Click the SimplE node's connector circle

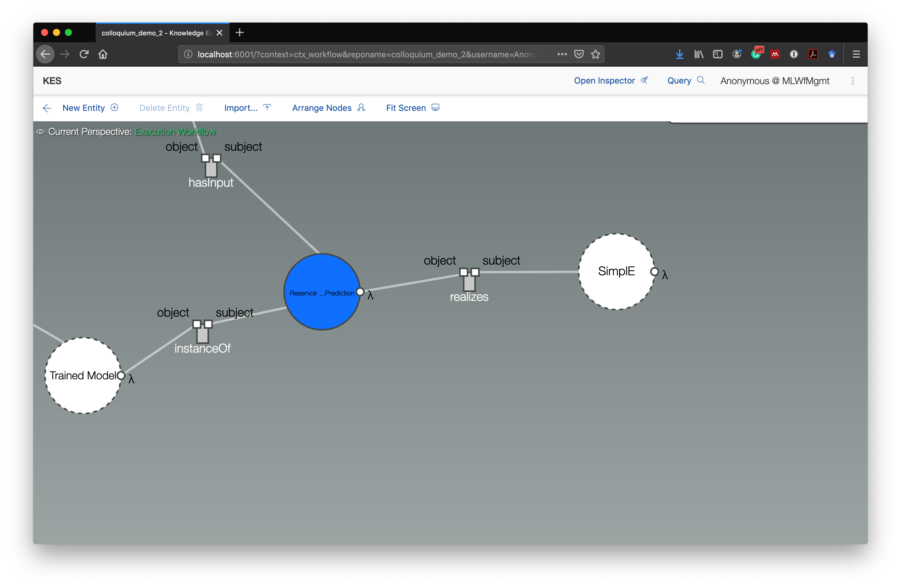pos(654,272)
